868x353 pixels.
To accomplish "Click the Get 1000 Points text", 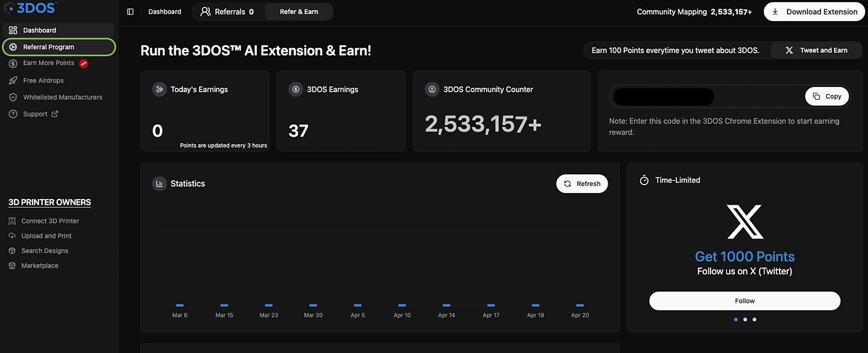I will click(x=745, y=257).
